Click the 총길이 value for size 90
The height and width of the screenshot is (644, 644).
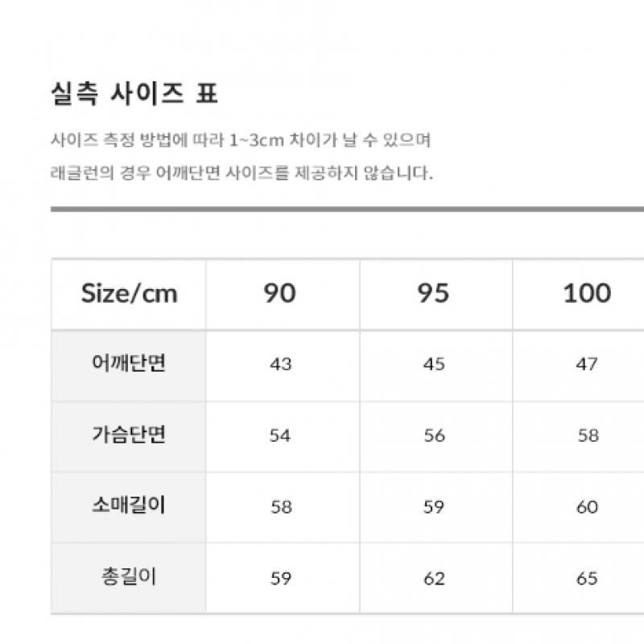(280, 578)
